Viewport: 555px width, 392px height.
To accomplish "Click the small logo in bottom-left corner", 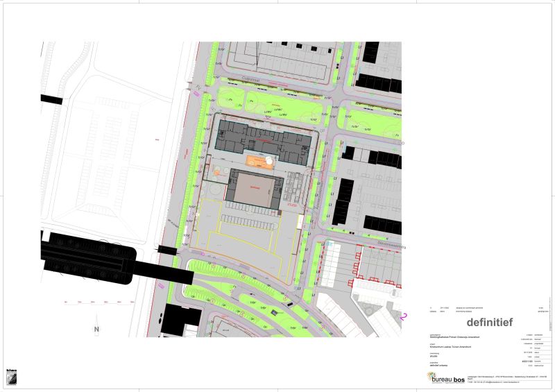I will click(x=11, y=375).
